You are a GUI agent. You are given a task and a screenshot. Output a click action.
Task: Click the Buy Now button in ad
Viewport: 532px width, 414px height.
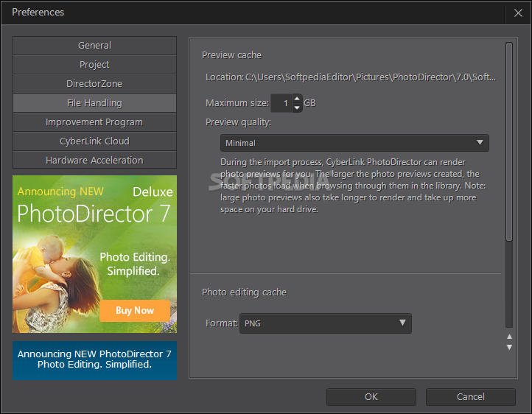coord(135,311)
